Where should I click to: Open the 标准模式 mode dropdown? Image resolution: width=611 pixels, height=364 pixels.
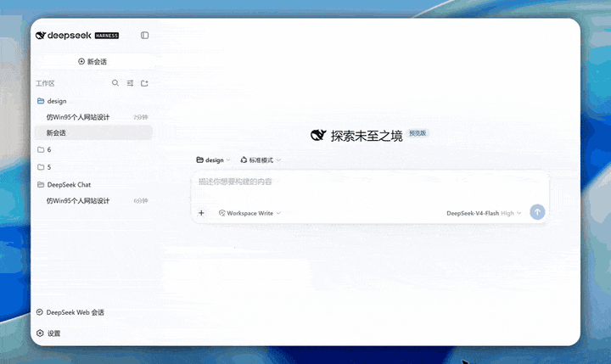point(261,160)
